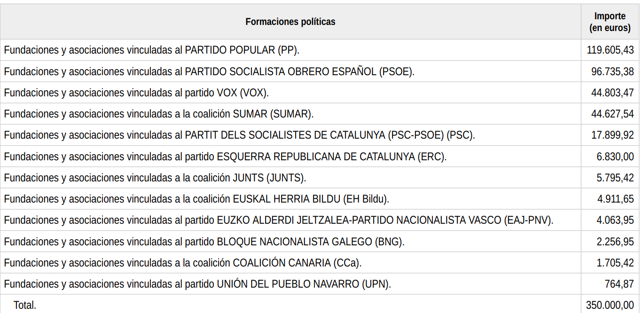Click the Coalición Canaria (CCa) row text

click(x=182, y=263)
